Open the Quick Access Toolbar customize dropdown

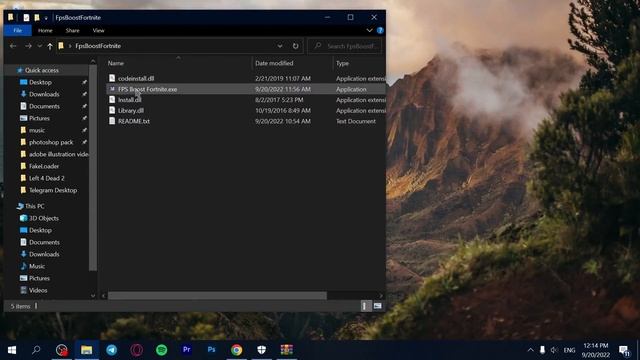(x=46, y=18)
